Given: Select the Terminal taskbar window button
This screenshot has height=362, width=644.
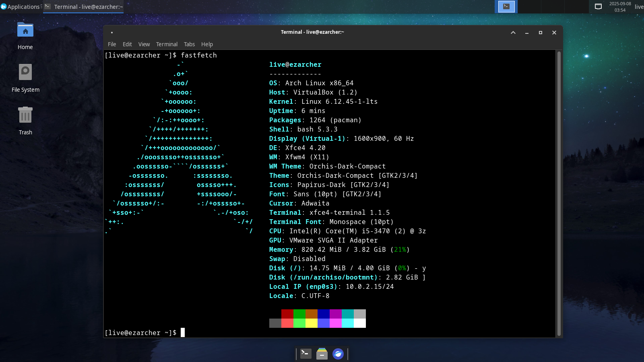Looking at the screenshot, I should (x=83, y=6).
